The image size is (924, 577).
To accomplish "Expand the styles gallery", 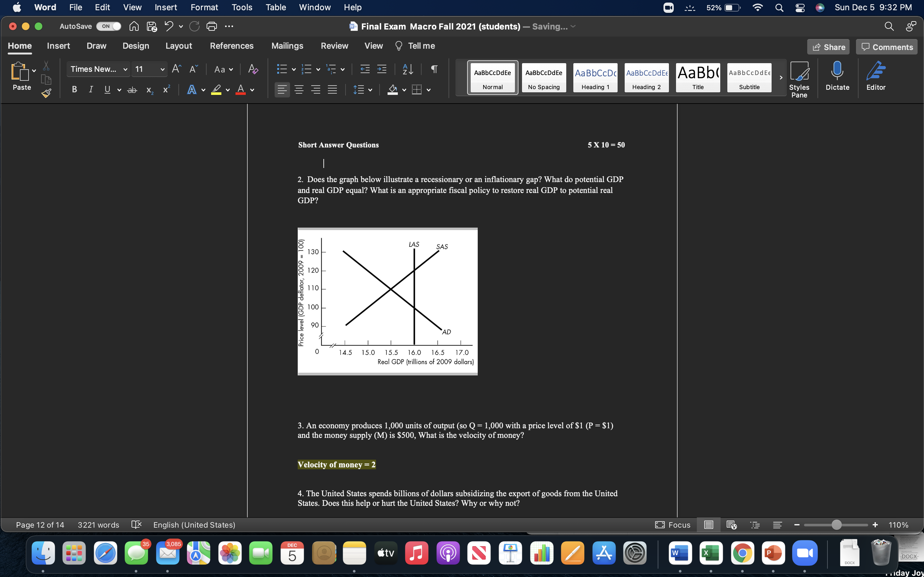I will [781, 78].
